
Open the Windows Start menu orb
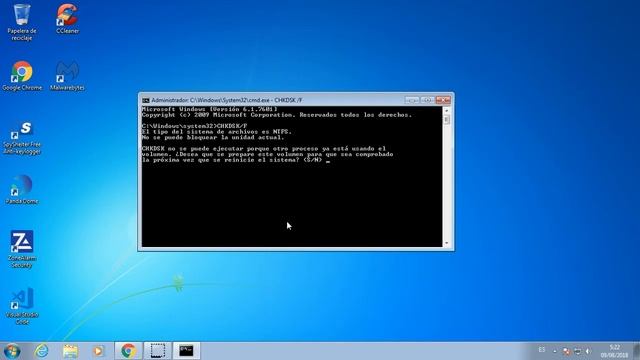(x=12, y=351)
